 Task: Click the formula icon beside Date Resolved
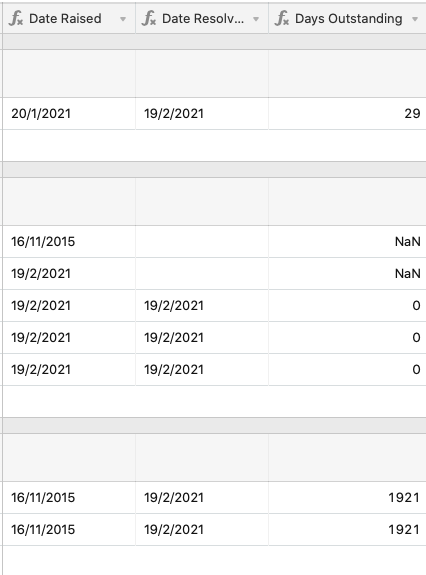click(x=149, y=18)
